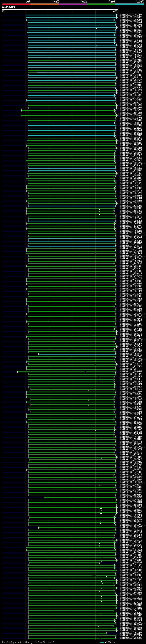Click the red 20% identity legend segment
Screen dimensions: 146x644
pyautogui.click(x=16, y=4)
